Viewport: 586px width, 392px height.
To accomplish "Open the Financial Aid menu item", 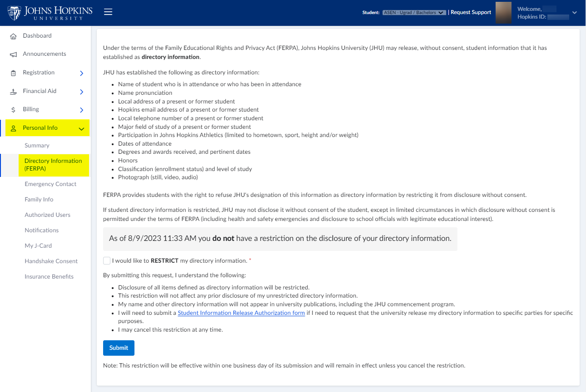I will click(40, 91).
